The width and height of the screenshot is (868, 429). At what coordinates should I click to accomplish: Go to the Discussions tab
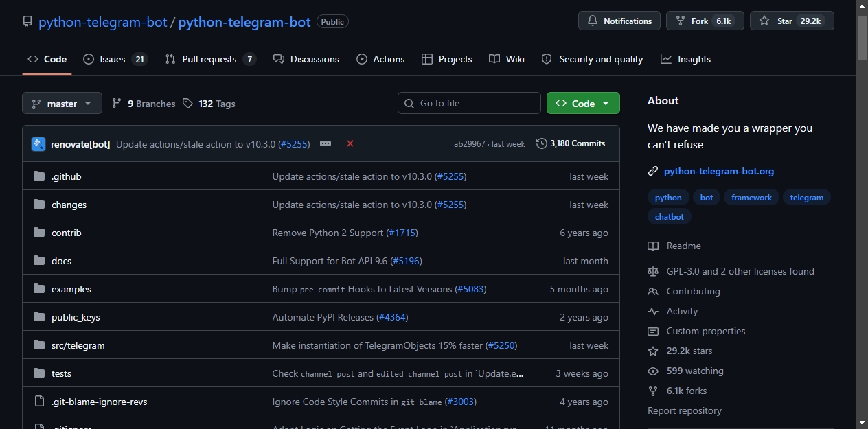pyautogui.click(x=306, y=59)
